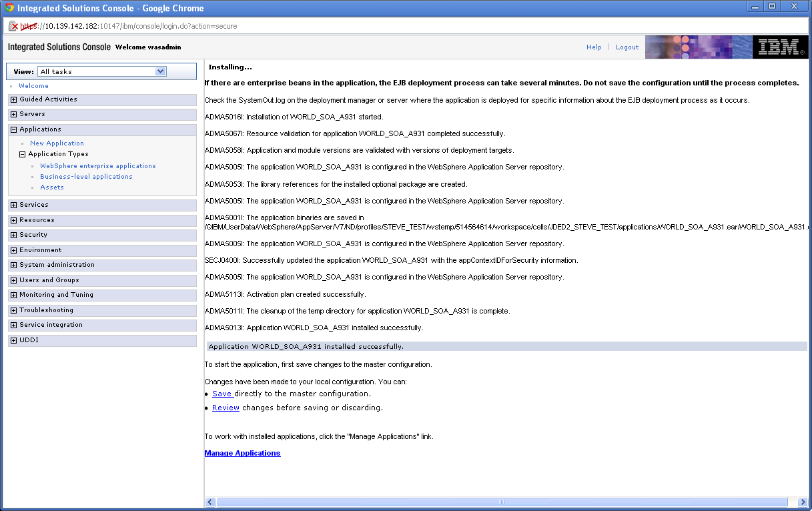The width and height of the screenshot is (812, 511).
Task: Expand the Troubleshooting section
Action: (13, 310)
